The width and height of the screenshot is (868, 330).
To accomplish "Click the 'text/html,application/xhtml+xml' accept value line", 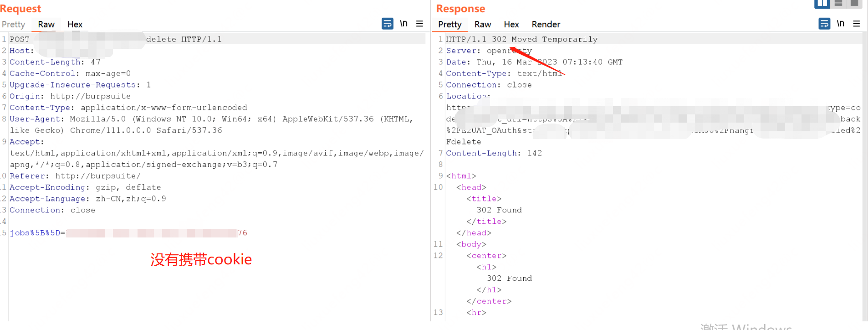I will click(217, 153).
